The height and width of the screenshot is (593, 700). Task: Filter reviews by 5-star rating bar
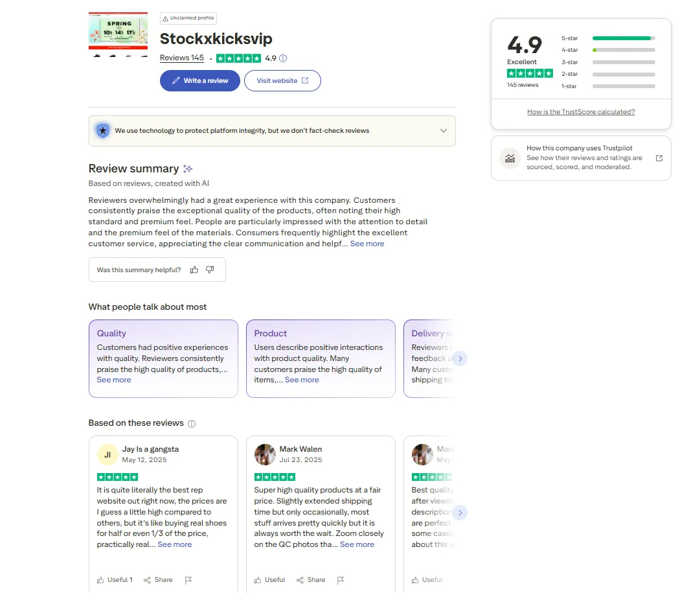(623, 38)
